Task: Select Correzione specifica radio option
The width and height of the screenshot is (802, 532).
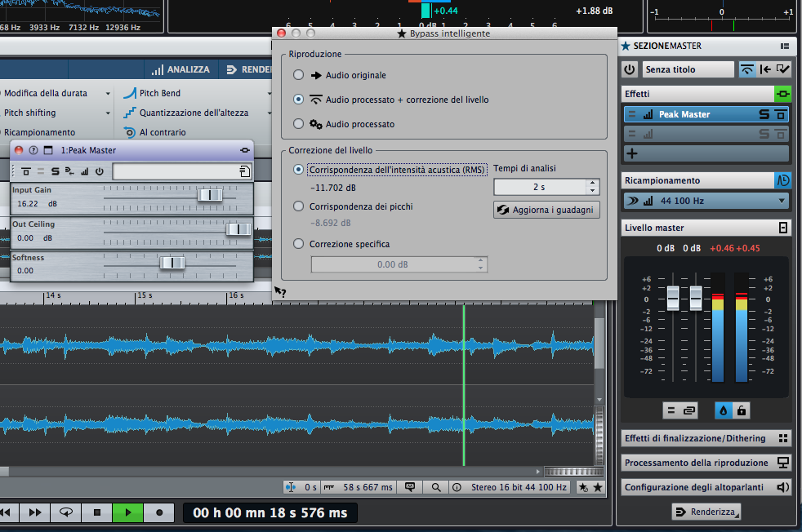Action: [x=298, y=244]
